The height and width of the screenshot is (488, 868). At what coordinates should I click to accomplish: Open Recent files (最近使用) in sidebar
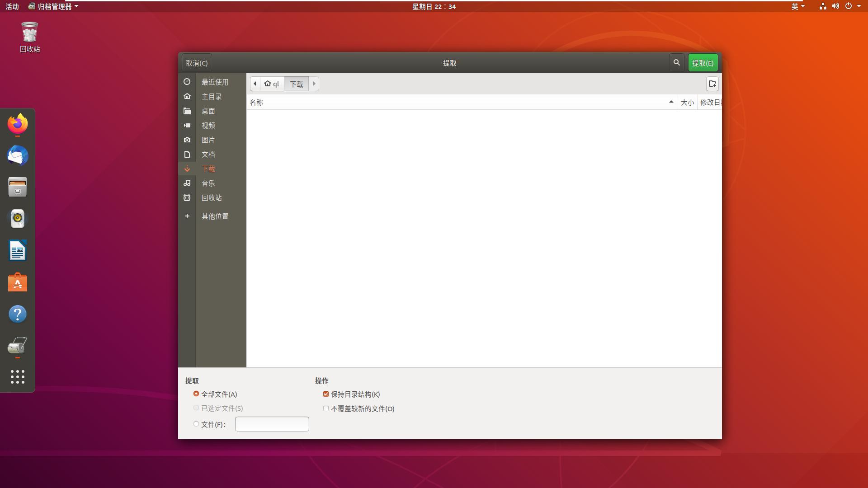coord(215,82)
